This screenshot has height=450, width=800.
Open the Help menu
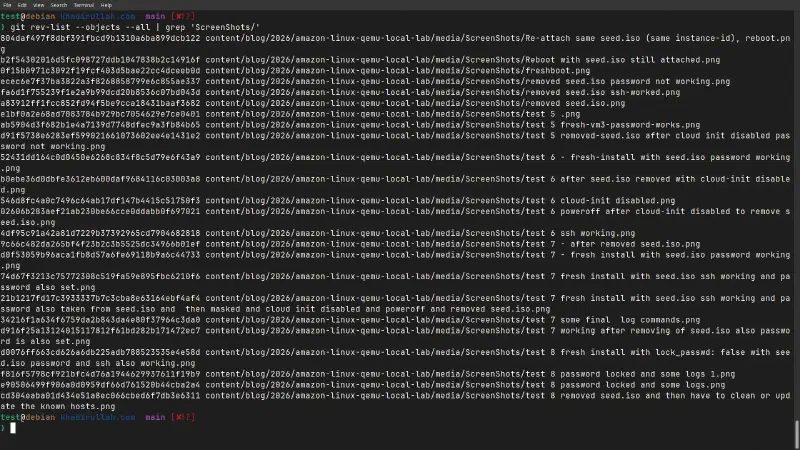click(x=106, y=5)
